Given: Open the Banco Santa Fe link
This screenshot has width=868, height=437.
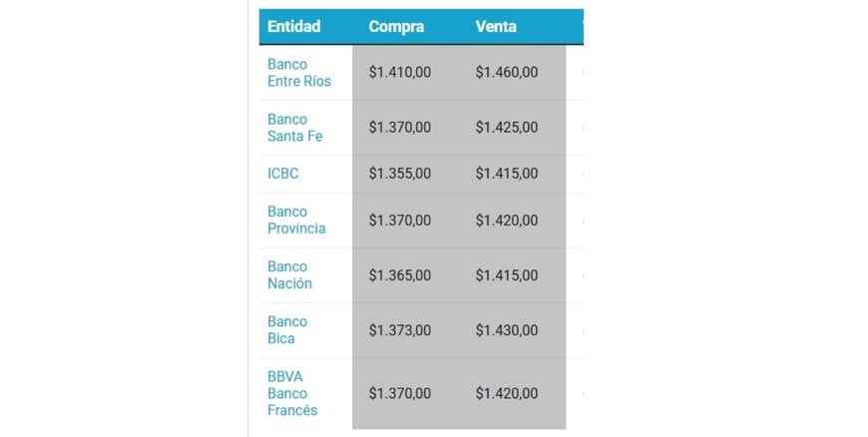Looking at the screenshot, I should click(295, 127).
